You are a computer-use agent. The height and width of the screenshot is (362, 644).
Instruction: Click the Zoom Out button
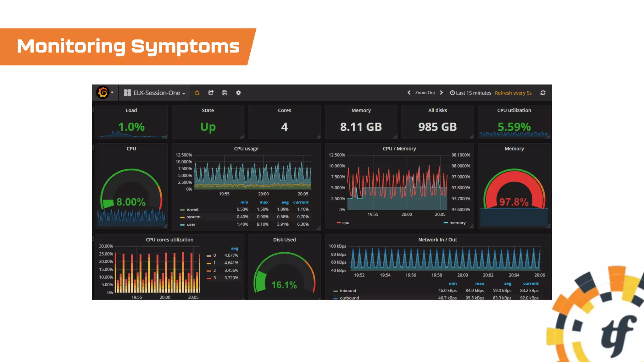425,93
